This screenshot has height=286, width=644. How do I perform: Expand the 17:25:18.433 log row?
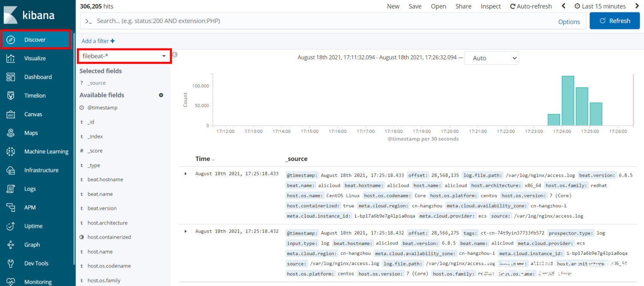click(185, 174)
